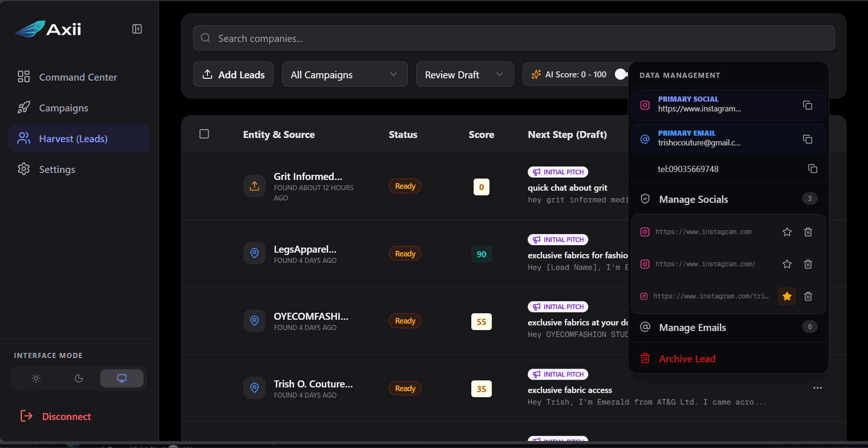The image size is (868, 448).
Task: Click the Manage Emails @ icon
Action: pyautogui.click(x=645, y=327)
